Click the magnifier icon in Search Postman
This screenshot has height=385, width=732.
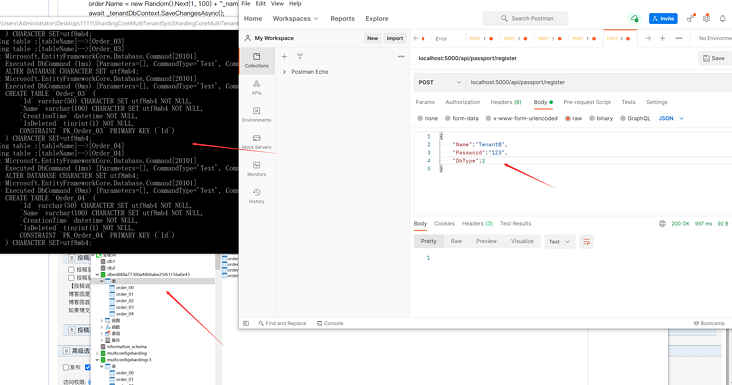tap(504, 19)
